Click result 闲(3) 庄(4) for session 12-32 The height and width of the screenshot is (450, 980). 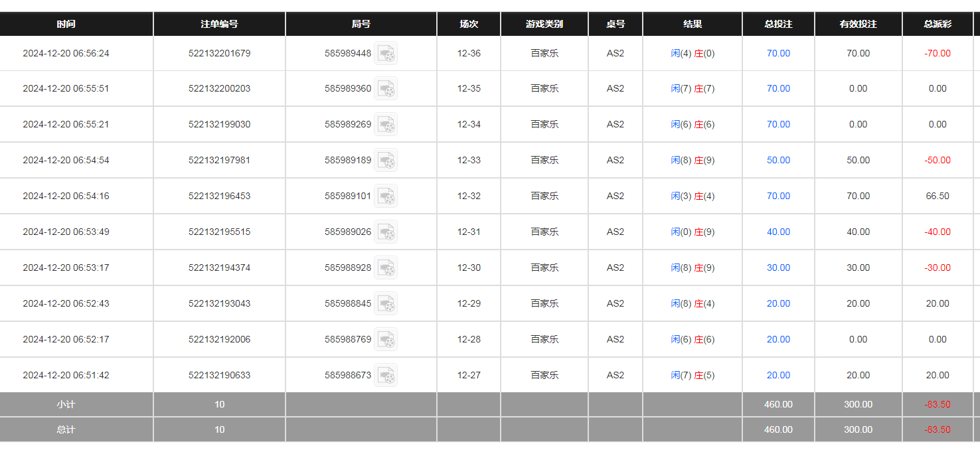(x=693, y=196)
